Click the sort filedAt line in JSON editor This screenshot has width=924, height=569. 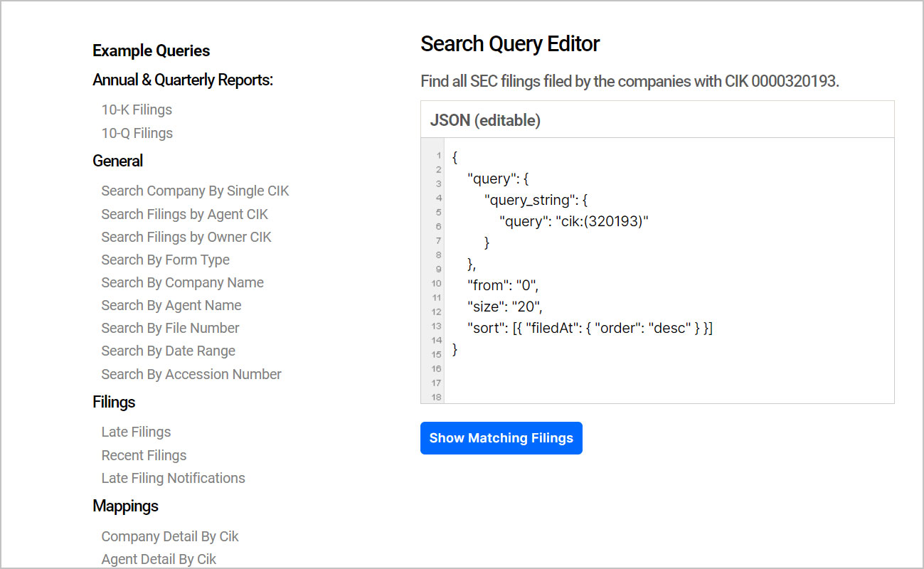point(589,328)
